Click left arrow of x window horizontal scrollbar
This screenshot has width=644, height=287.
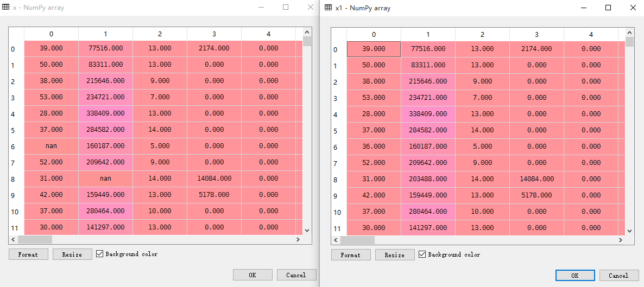pos(12,239)
